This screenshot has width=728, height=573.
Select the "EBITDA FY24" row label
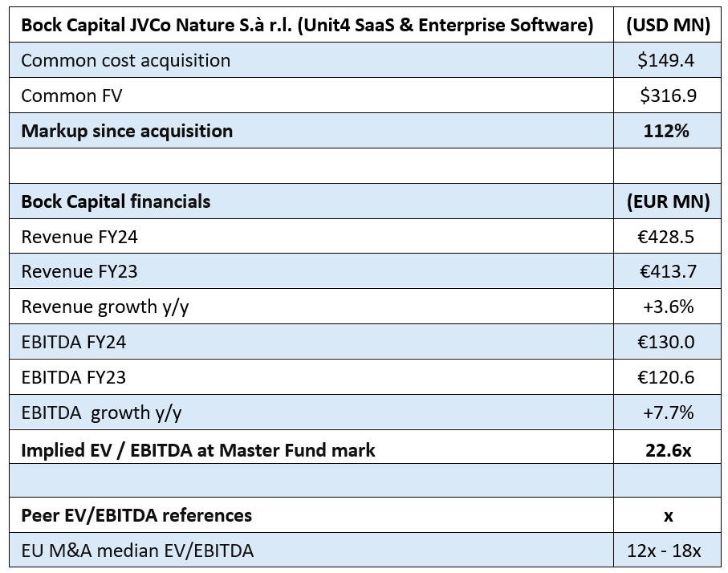pyautogui.click(x=73, y=342)
